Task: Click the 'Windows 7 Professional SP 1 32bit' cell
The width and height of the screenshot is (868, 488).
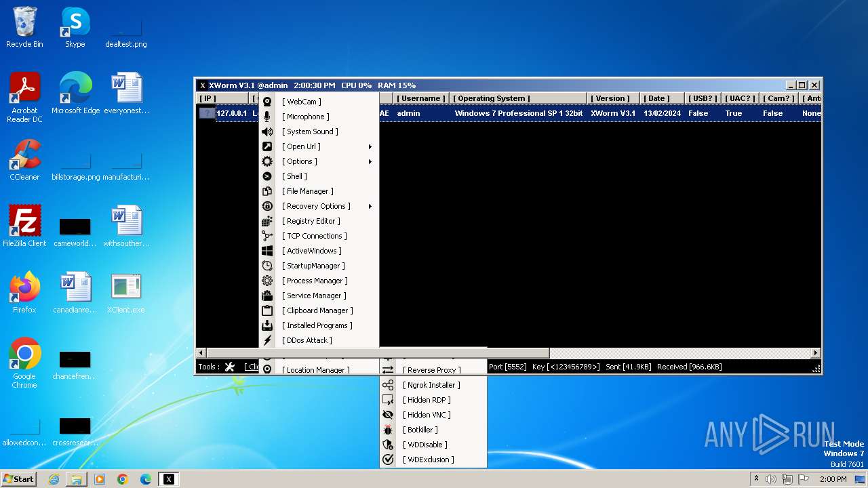Action: (x=518, y=113)
